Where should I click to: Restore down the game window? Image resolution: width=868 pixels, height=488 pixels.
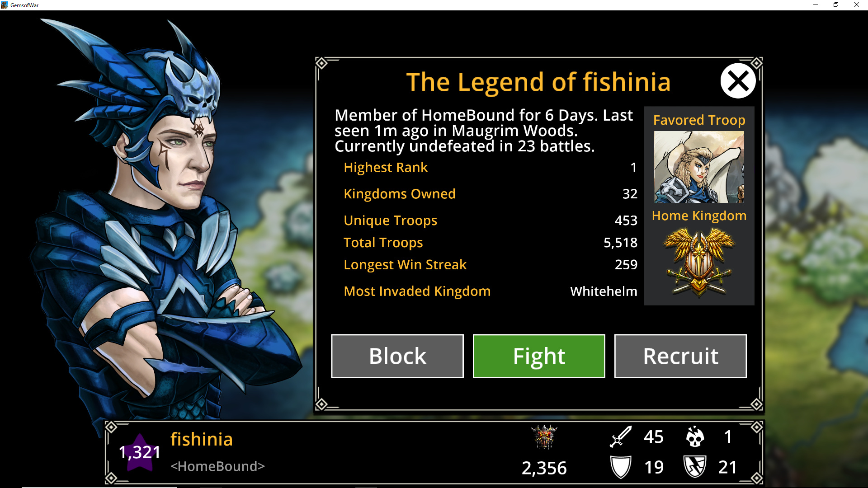coord(836,5)
